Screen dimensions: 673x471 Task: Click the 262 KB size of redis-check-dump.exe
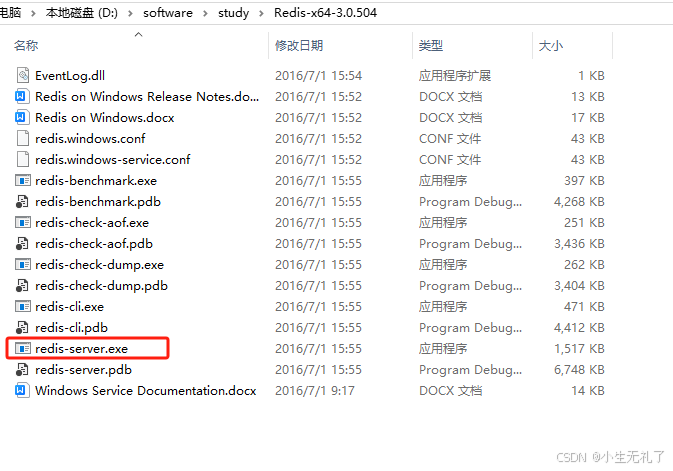tap(584, 264)
